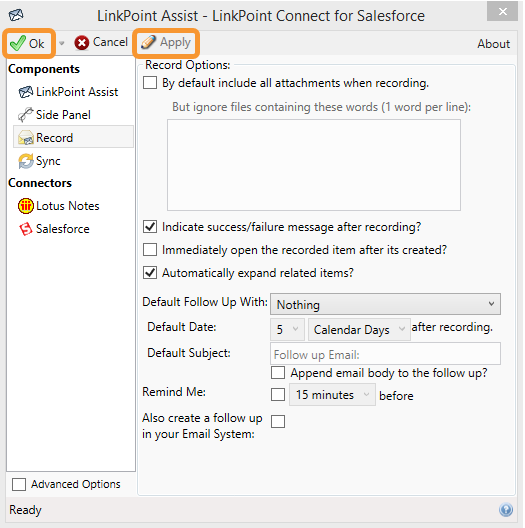Expand the Default Follow Up With dropdown
This screenshot has width=525, height=528.
click(385, 304)
